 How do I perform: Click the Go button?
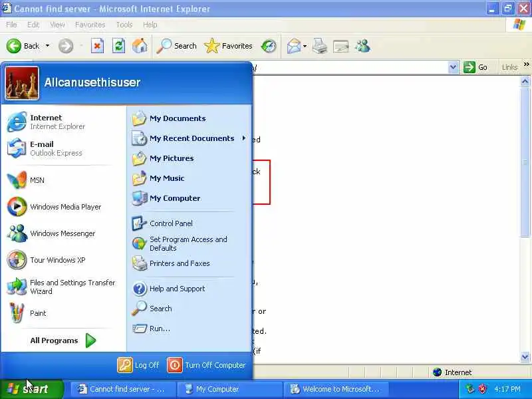tap(475, 67)
